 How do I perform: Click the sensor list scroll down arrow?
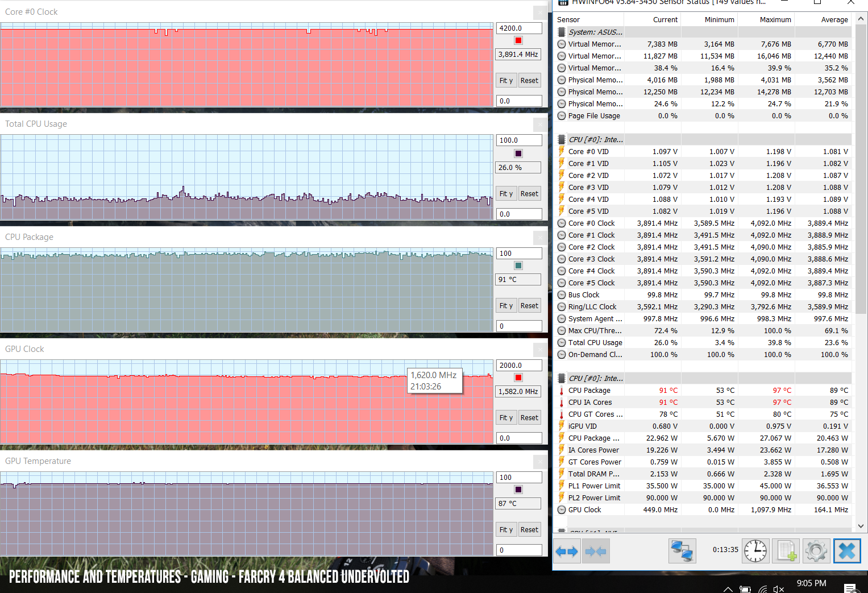pyautogui.click(x=861, y=526)
